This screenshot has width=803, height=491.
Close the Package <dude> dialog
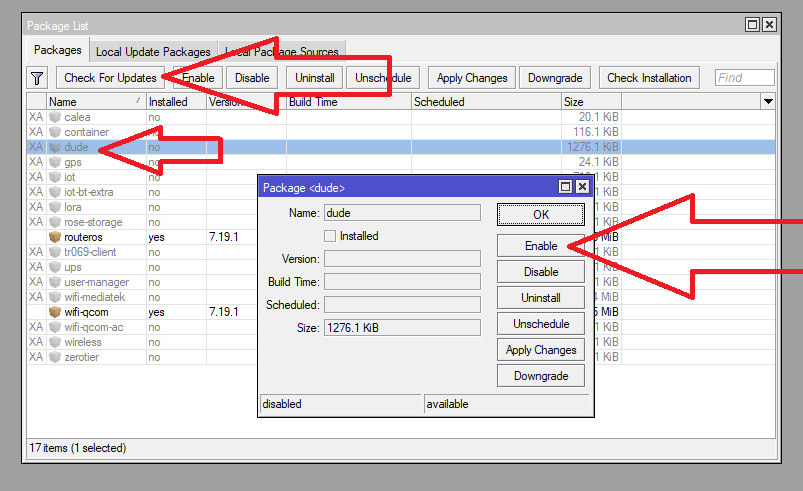coord(582,187)
